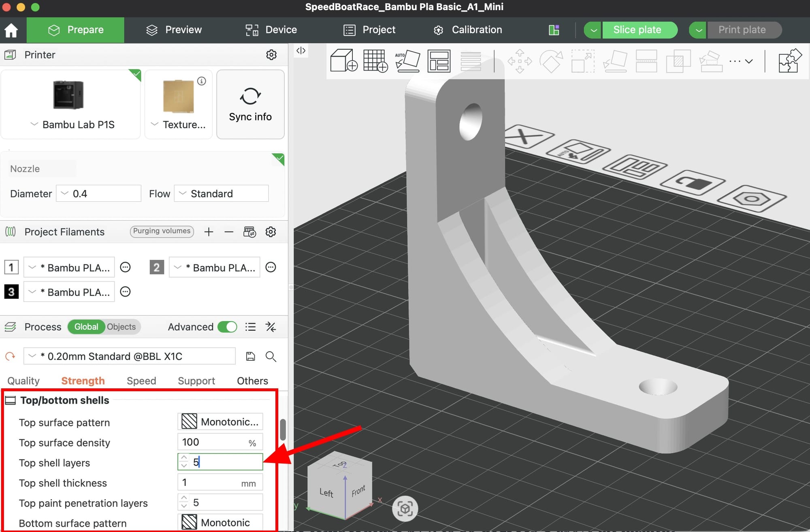Click the home icon

(x=11, y=30)
